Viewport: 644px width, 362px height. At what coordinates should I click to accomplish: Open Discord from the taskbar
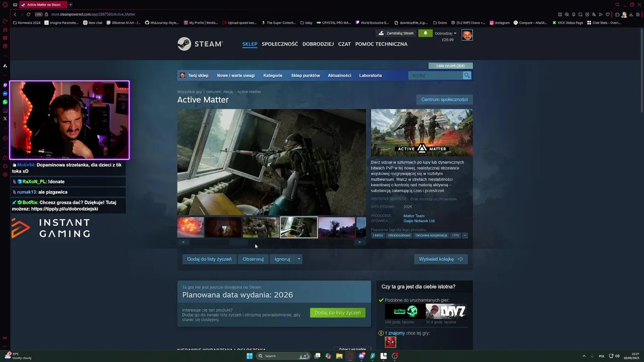pyautogui.click(x=362, y=356)
